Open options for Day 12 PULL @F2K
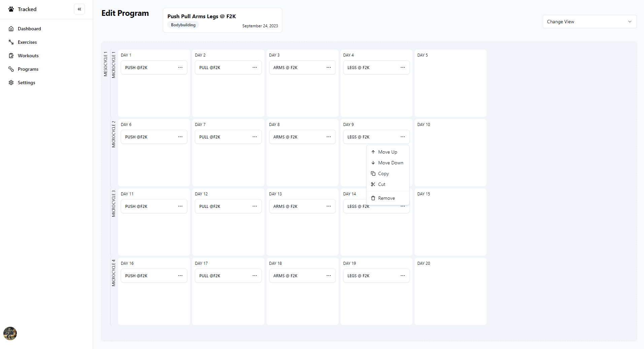 pyautogui.click(x=255, y=206)
